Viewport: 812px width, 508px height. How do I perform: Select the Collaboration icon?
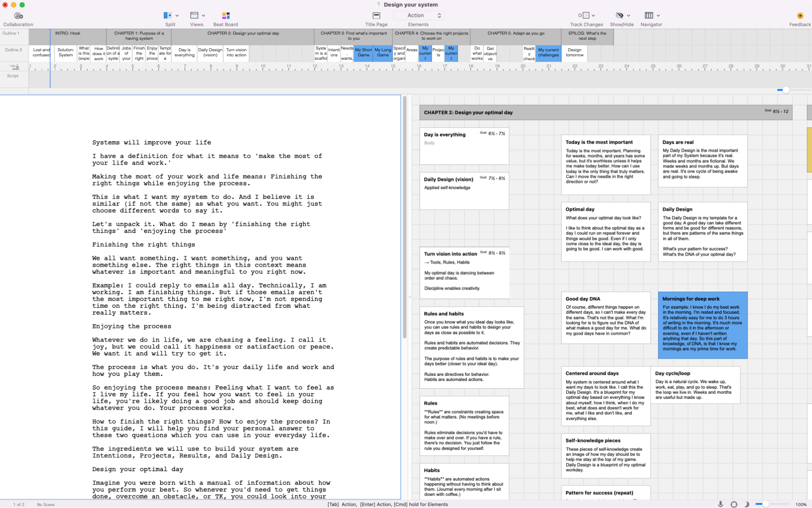(x=18, y=15)
